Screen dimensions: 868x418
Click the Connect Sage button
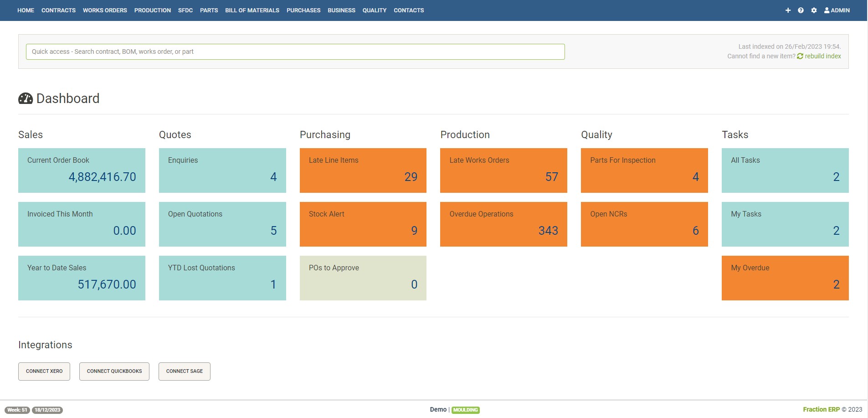184,371
